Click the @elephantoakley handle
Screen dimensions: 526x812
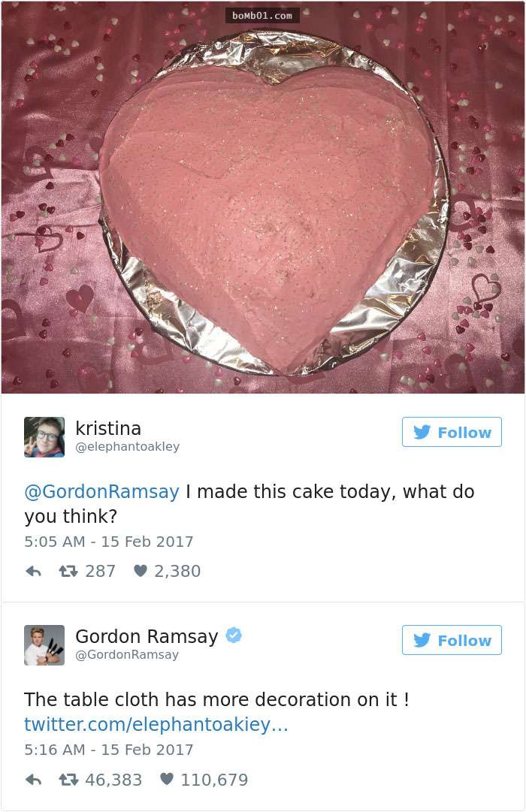128,447
